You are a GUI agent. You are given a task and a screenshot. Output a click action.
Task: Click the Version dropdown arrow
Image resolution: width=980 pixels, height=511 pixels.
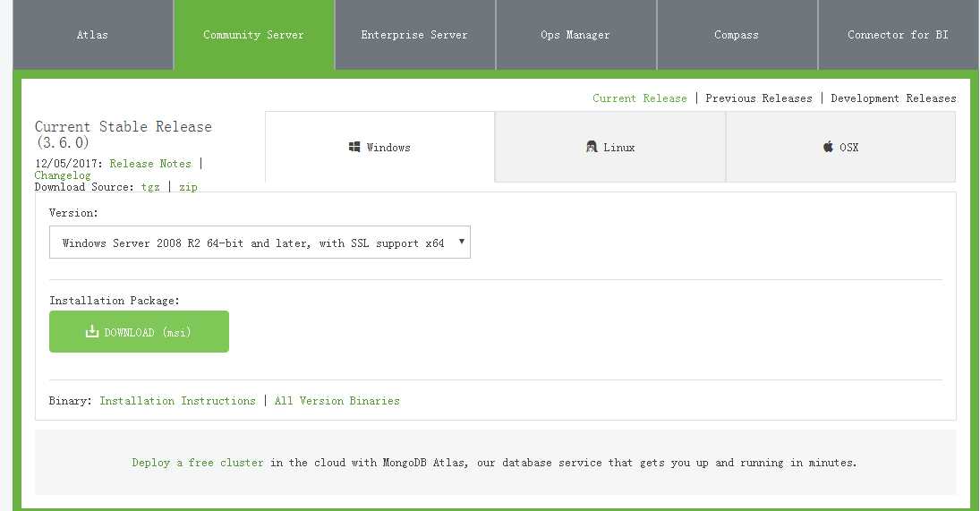(461, 242)
